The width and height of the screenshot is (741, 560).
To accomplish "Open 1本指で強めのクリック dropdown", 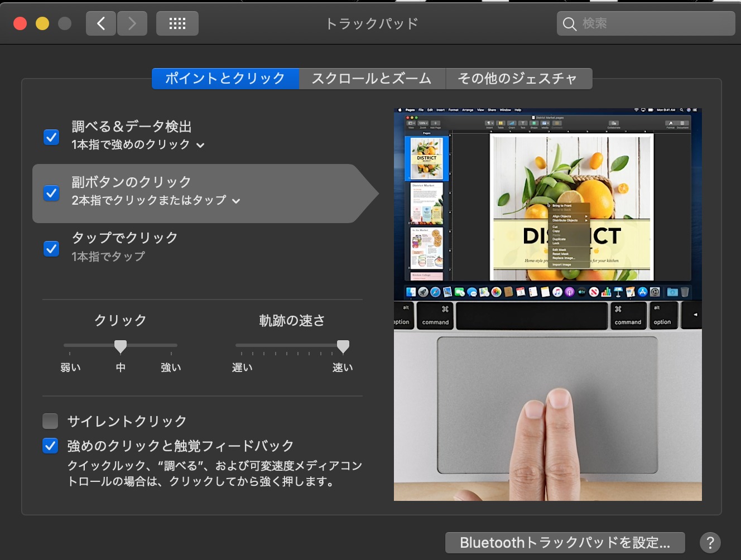I will (x=138, y=144).
